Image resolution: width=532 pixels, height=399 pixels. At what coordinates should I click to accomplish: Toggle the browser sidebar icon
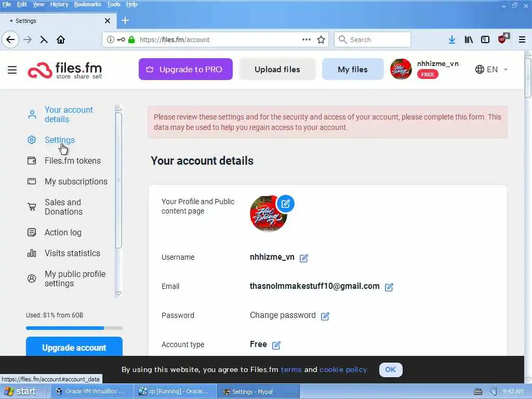(x=485, y=39)
